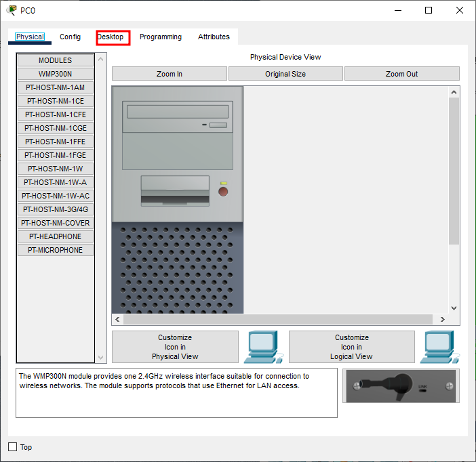The image size is (476, 462).
Task: Enable the Top checkbox
Action: [x=12, y=447]
